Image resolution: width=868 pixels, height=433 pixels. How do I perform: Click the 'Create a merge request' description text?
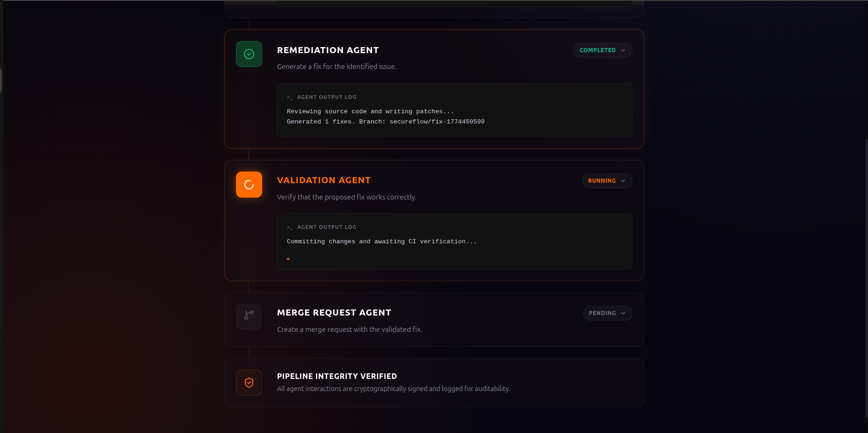pyautogui.click(x=349, y=330)
